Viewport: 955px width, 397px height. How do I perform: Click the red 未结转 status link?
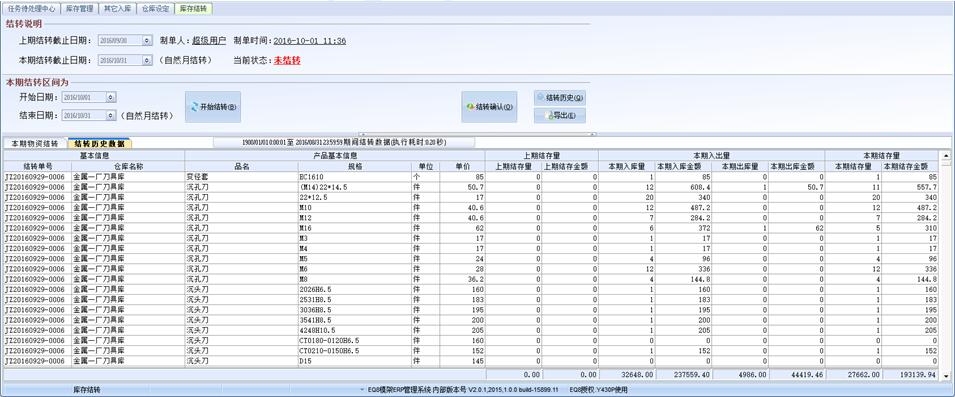click(x=287, y=60)
